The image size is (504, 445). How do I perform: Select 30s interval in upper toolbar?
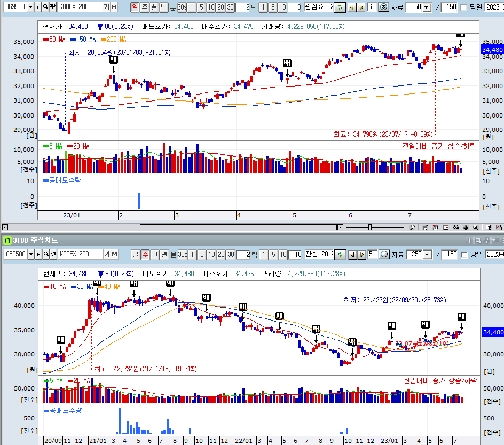point(182,7)
